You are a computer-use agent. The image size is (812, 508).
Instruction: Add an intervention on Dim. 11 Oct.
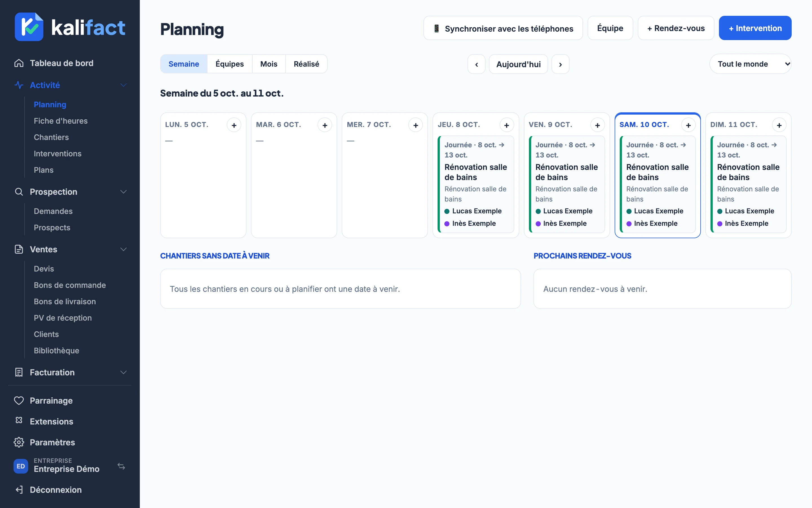779,125
